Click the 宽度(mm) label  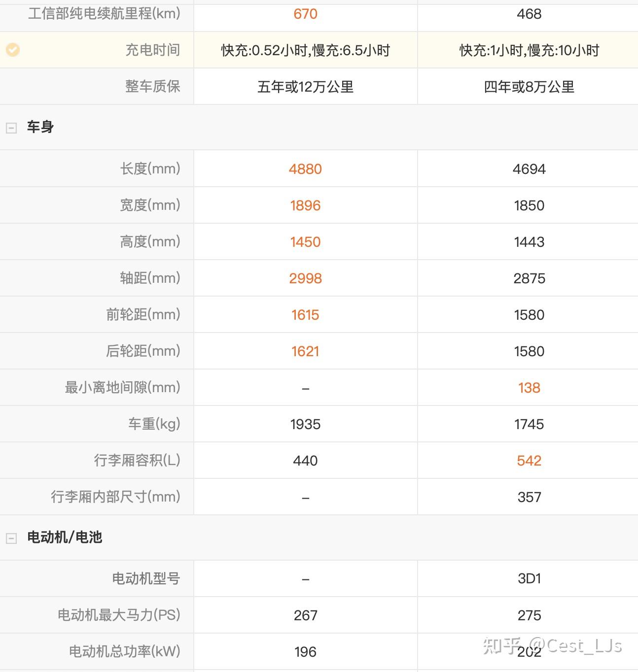point(150,205)
